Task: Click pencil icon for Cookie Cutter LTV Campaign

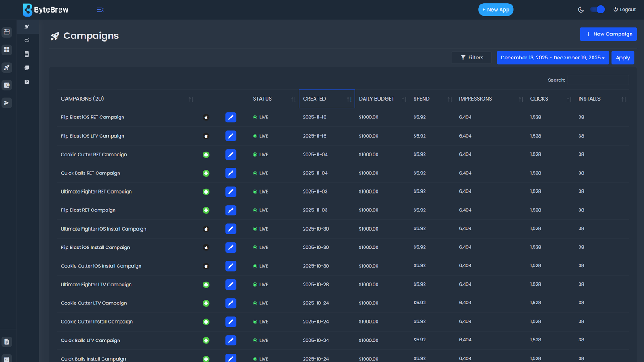Action: pos(231,303)
